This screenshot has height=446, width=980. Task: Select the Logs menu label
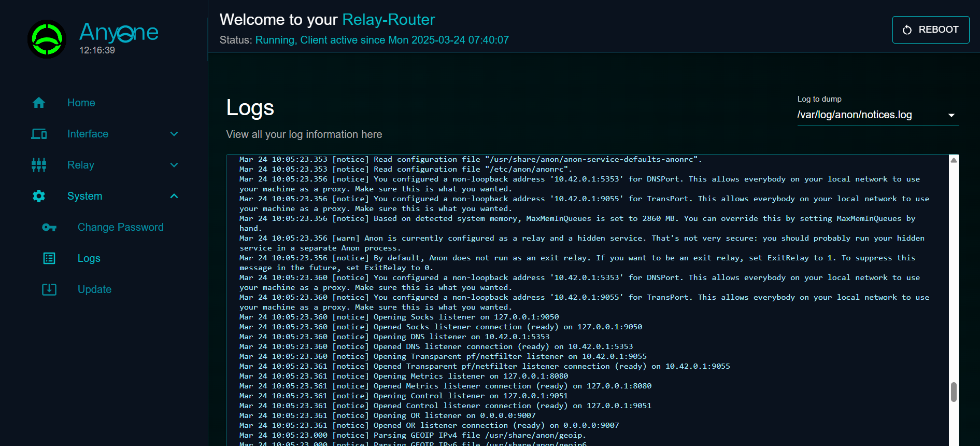(x=89, y=258)
